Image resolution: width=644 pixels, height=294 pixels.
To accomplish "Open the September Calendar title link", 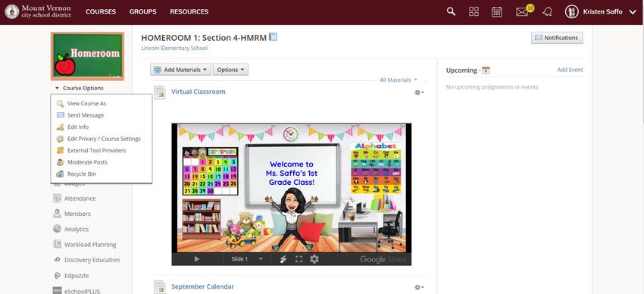I will point(202,286).
